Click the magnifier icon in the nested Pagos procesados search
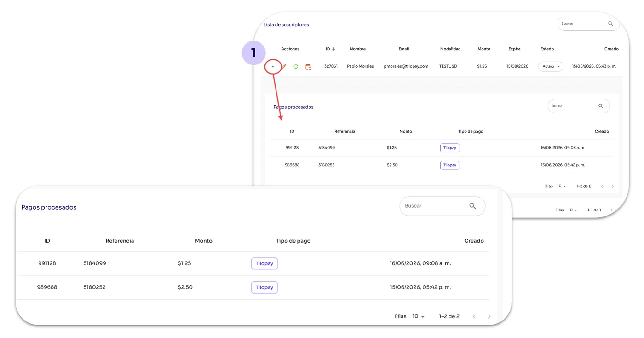 [x=601, y=106]
